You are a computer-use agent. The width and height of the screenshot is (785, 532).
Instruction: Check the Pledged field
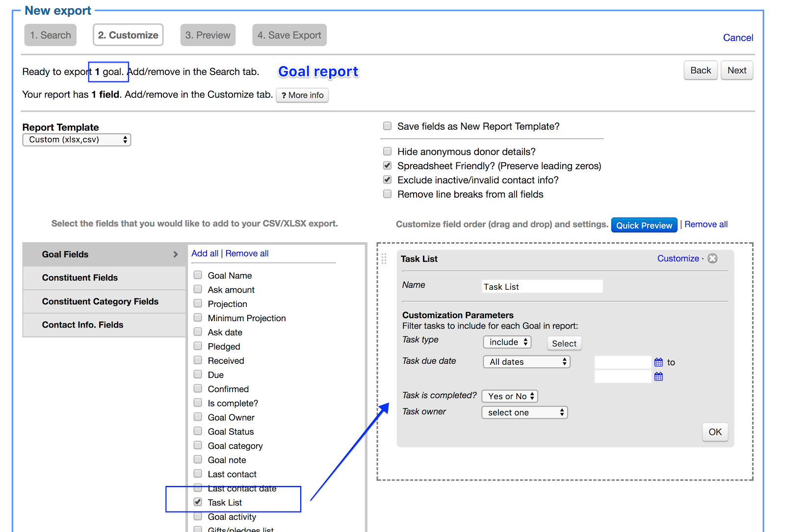[198, 346]
